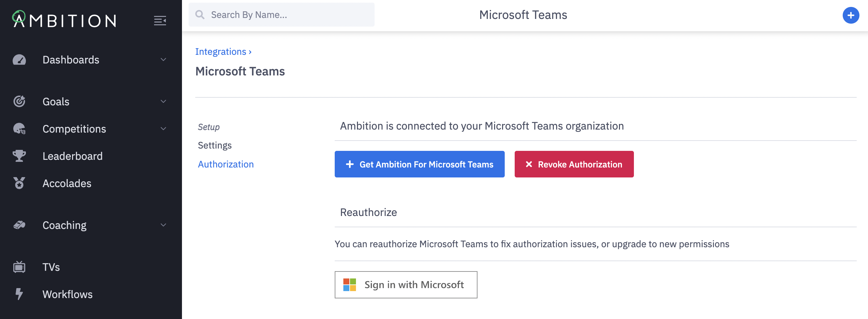This screenshot has width=868, height=319.
Task: Open the Settings setup tab
Action: coord(215,145)
